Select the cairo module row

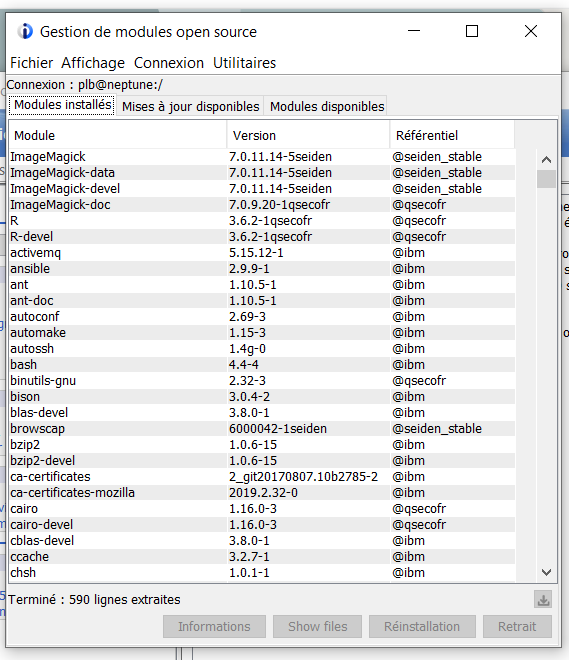pyautogui.click(x=262, y=508)
